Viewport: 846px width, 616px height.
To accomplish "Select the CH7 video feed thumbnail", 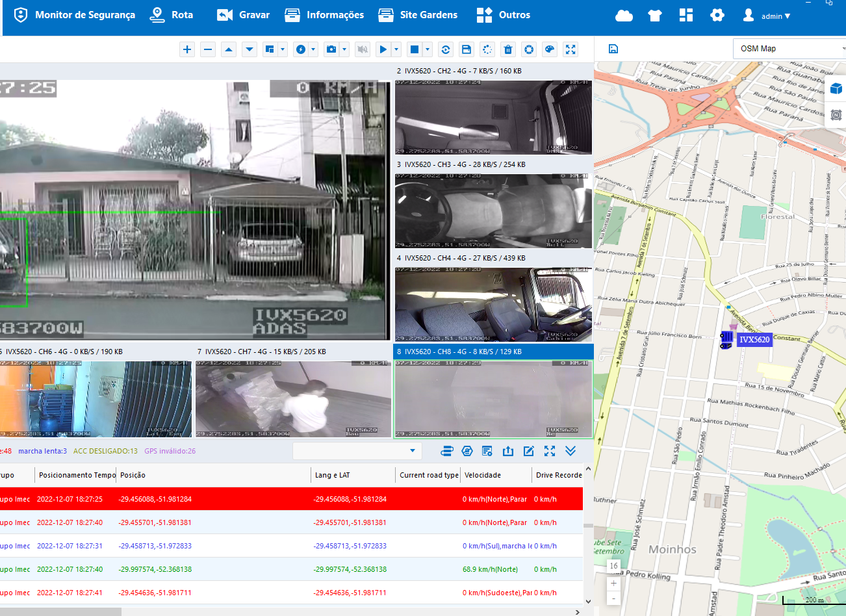I will click(293, 399).
